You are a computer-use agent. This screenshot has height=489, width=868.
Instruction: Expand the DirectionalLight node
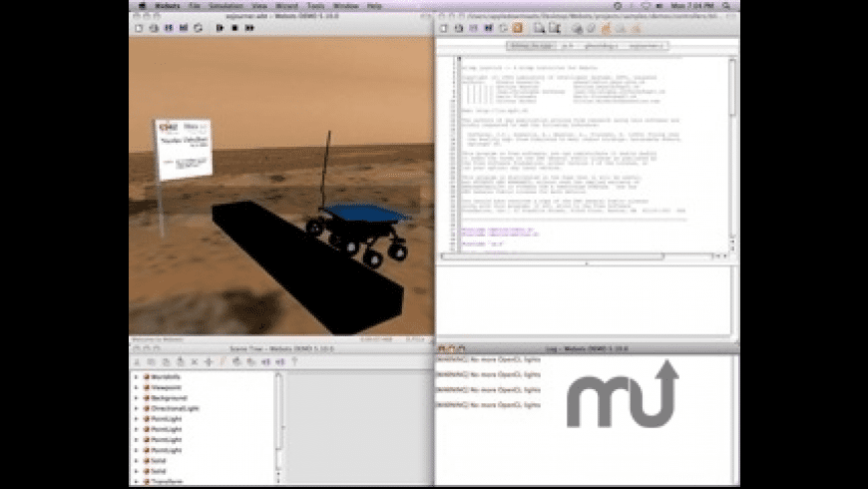coord(136,409)
